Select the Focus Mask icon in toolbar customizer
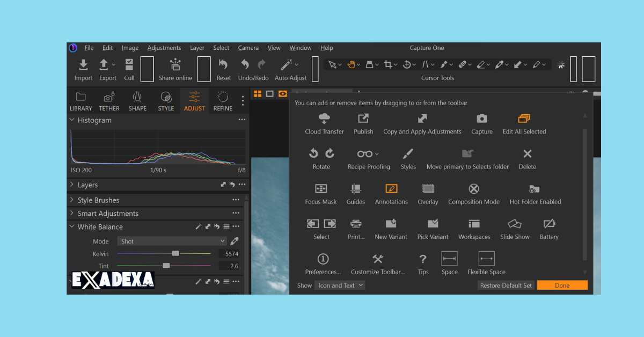This screenshot has width=644, height=337. (321, 189)
